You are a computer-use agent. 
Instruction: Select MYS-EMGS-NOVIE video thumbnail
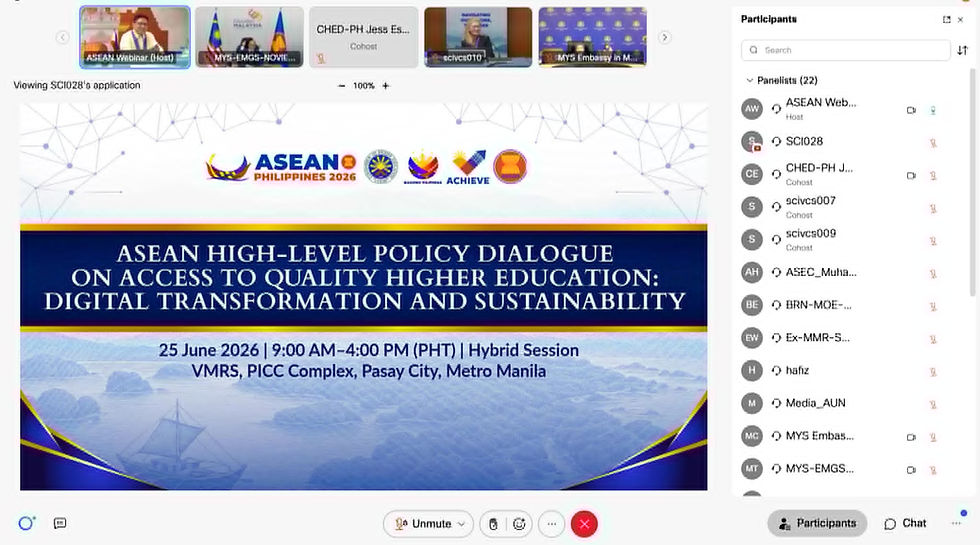[x=249, y=37]
